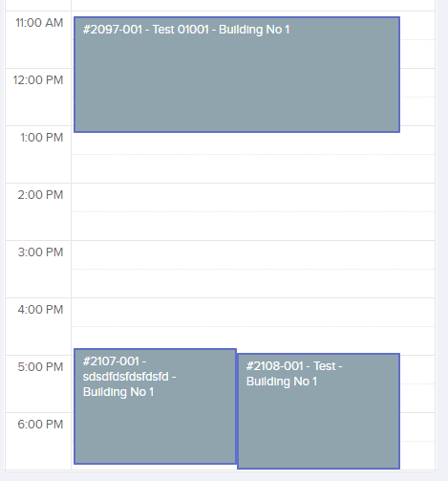Image resolution: width=448 pixels, height=481 pixels.
Task: Click the 2:00 PM time label
Action: click(40, 195)
